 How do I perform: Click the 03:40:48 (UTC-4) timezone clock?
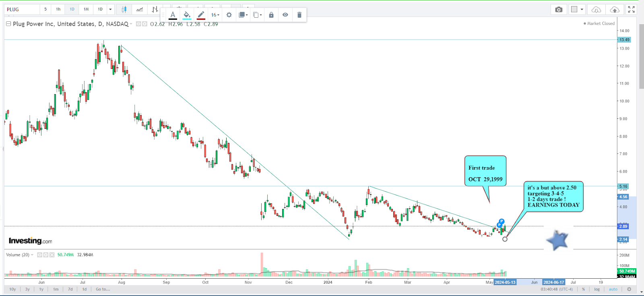(557, 289)
